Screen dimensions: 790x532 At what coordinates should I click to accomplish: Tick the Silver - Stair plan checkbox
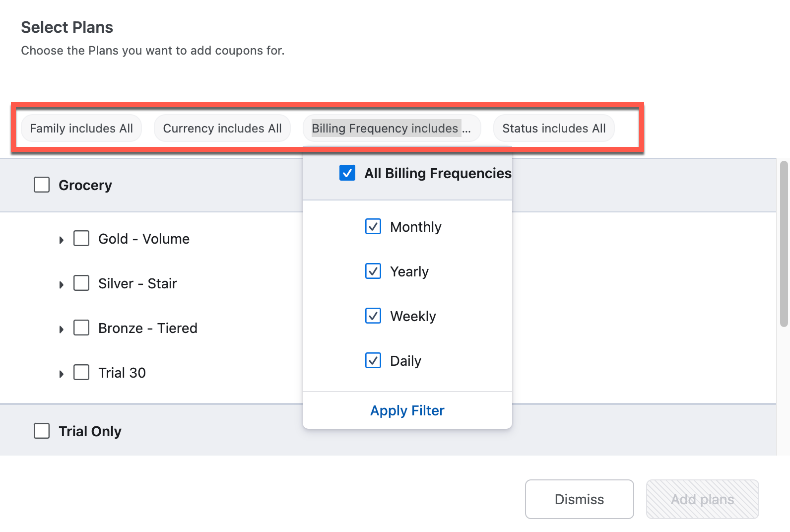coord(81,283)
